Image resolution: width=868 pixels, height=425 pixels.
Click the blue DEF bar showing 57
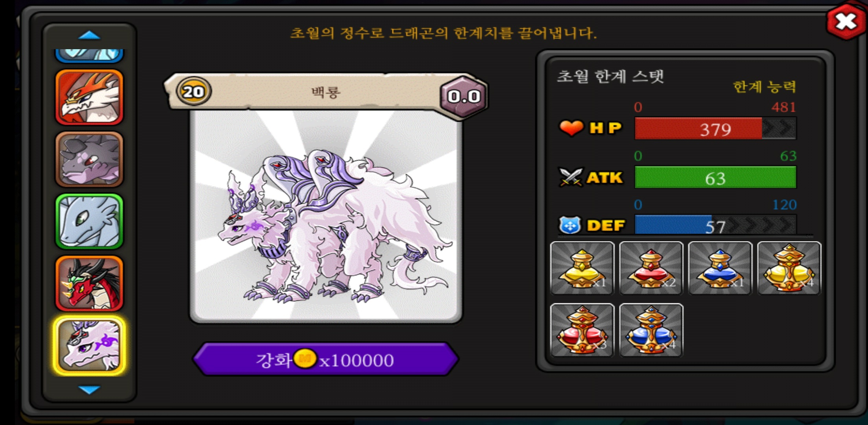point(715,225)
